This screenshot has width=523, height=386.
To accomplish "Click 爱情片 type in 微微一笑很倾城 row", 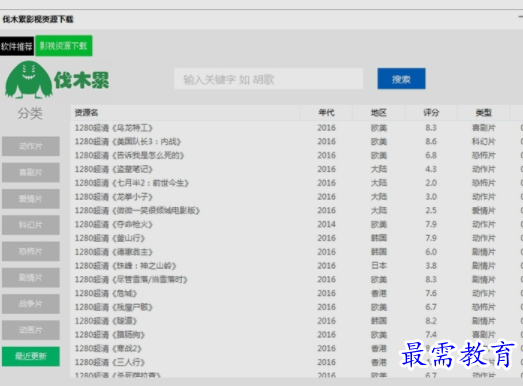I will 484,211.
